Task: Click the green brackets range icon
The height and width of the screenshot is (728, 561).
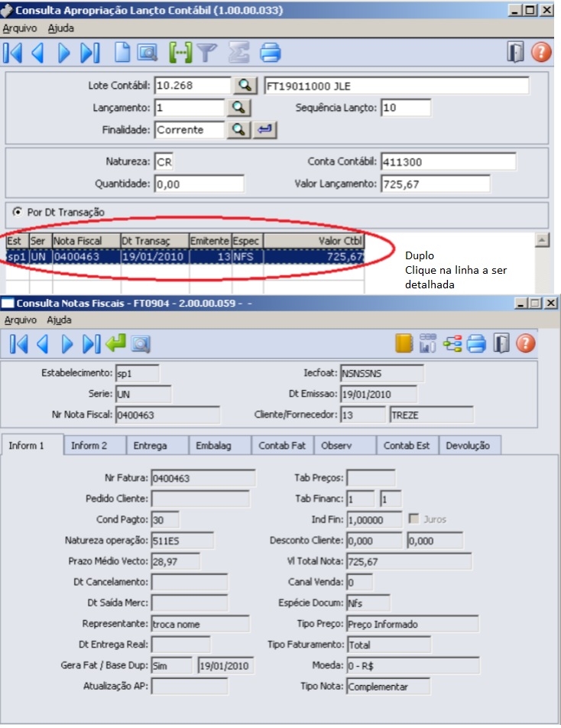Action: pyautogui.click(x=180, y=53)
